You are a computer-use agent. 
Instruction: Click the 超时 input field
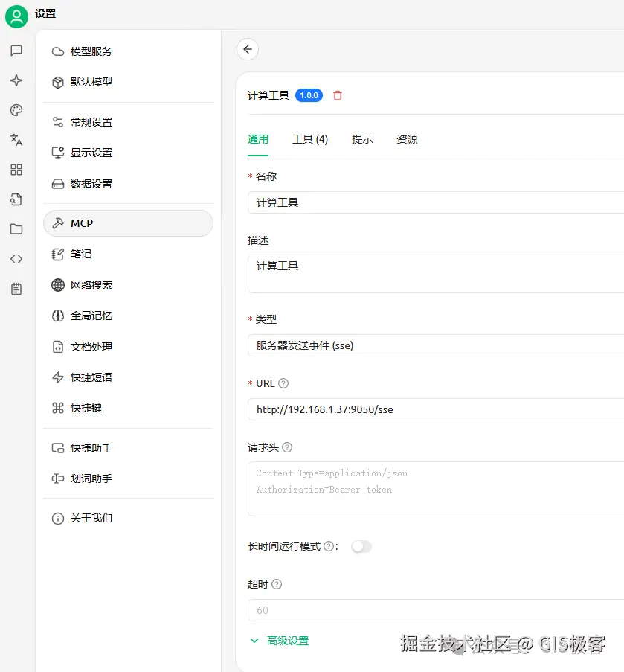click(436, 610)
